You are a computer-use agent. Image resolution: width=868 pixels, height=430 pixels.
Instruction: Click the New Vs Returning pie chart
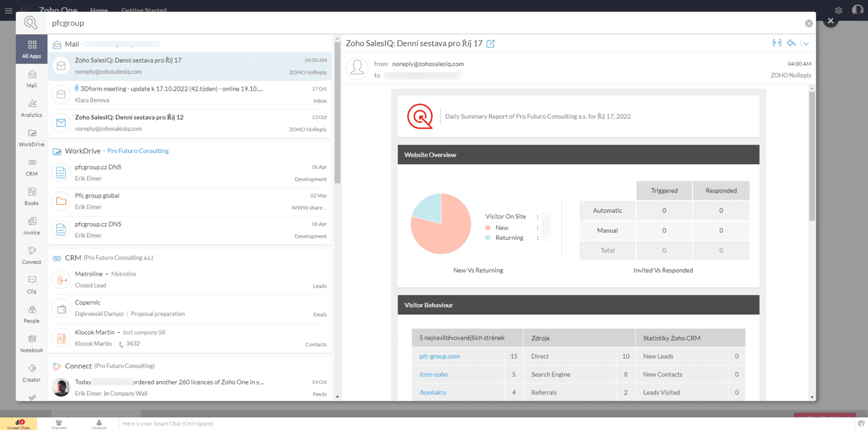click(441, 224)
